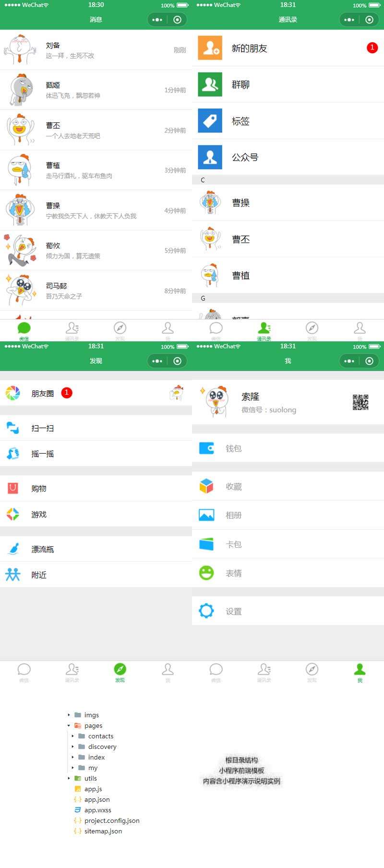Viewport: 384px width, 868px height.
Task: Open the green 表情 smiley icon
Action: 206,573
